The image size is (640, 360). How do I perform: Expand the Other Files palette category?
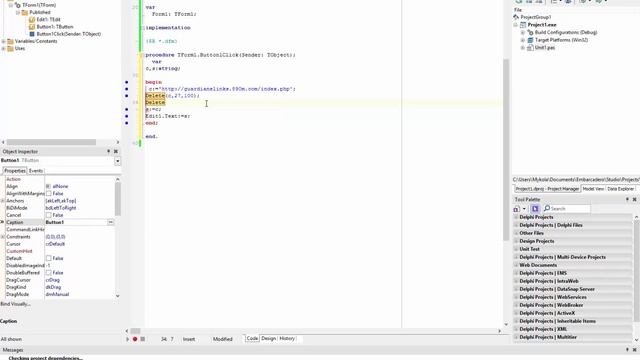pyautogui.click(x=516, y=233)
